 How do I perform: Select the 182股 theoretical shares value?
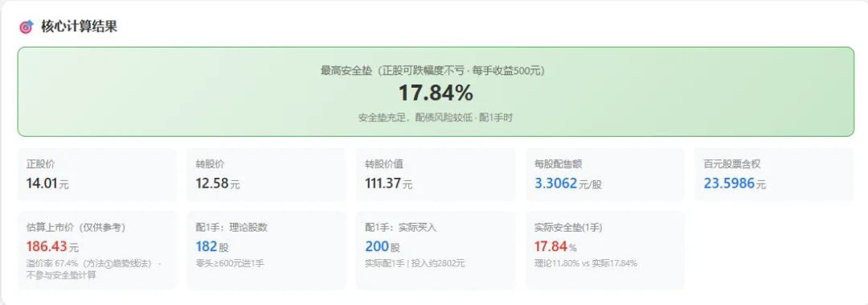click(x=212, y=246)
